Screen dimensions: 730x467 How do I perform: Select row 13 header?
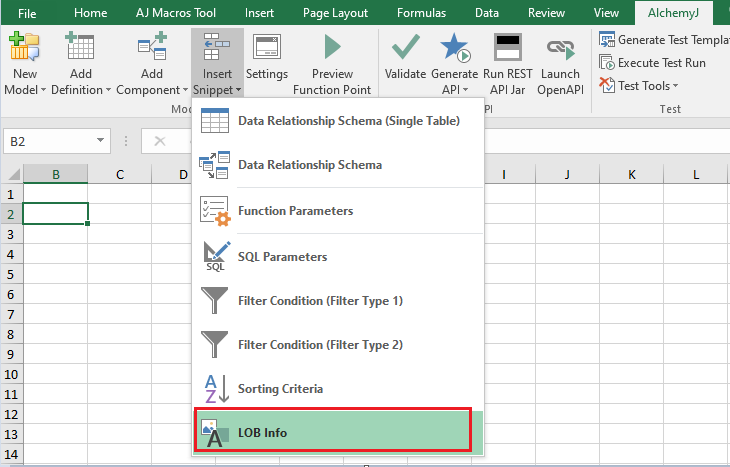[x=11, y=434]
